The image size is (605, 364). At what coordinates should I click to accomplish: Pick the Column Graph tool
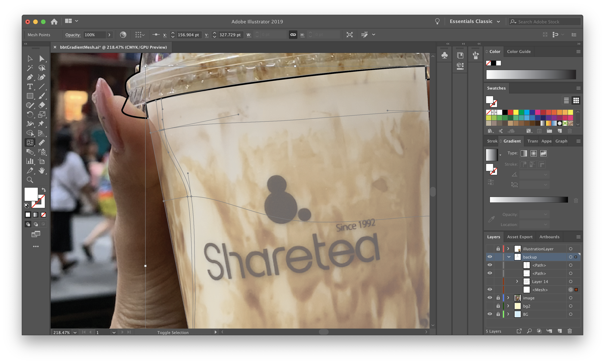click(30, 161)
